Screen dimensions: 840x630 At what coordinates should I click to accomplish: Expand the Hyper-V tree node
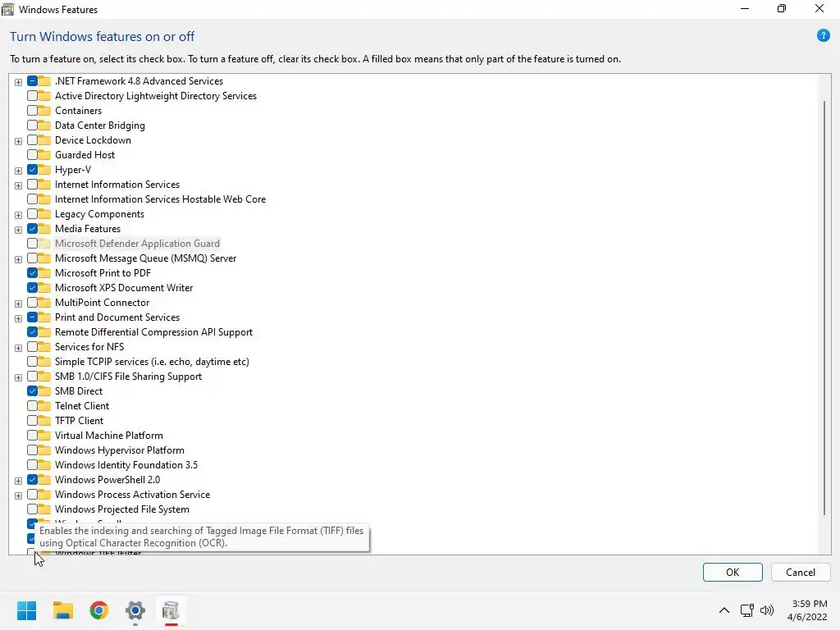pyautogui.click(x=18, y=171)
